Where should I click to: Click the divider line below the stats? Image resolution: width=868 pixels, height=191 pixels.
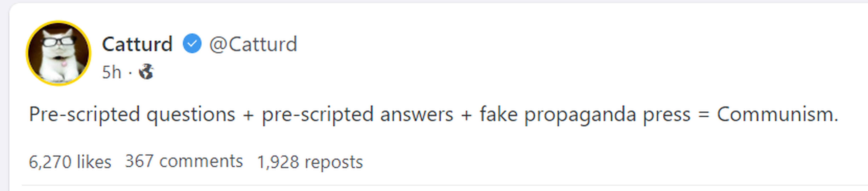coord(438,185)
